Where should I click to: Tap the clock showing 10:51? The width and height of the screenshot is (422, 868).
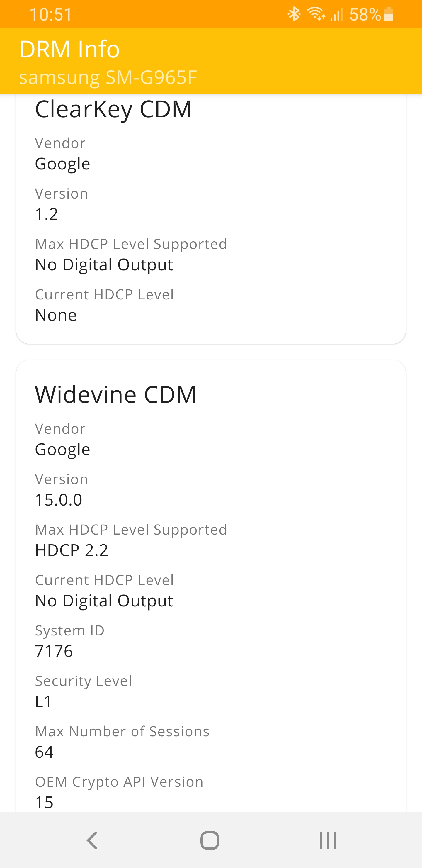click(x=50, y=14)
